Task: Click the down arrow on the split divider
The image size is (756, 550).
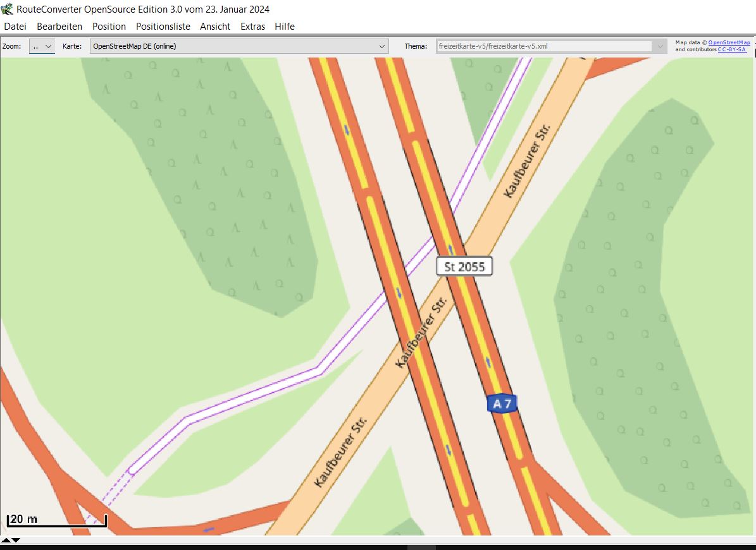Action: point(16,540)
